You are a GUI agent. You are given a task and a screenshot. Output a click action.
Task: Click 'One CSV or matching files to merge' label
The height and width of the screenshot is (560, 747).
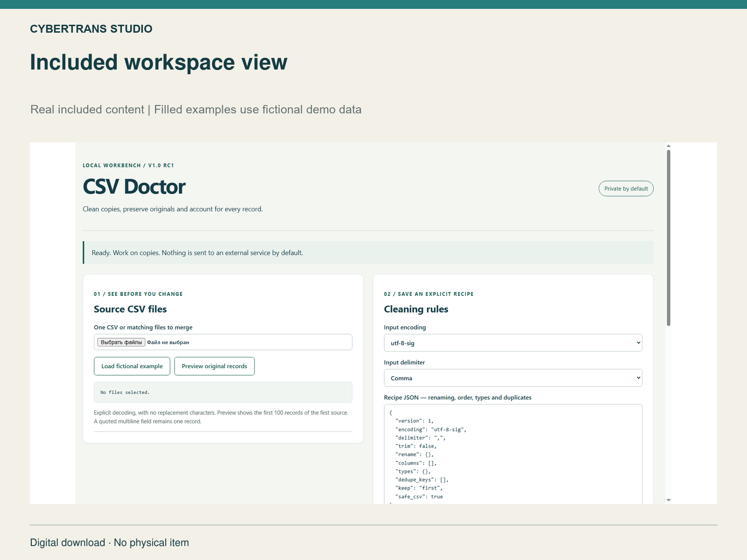click(x=143, y=328)
